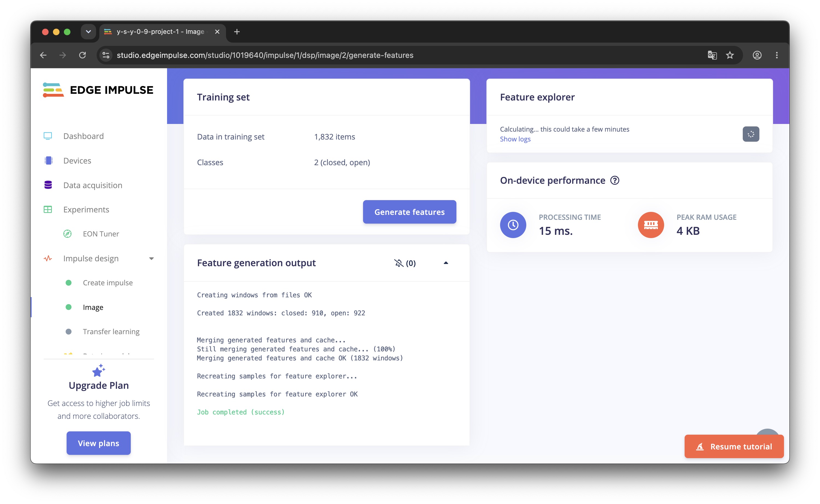Click the Training set heading

pyautogui.click(x=223, y=97)
